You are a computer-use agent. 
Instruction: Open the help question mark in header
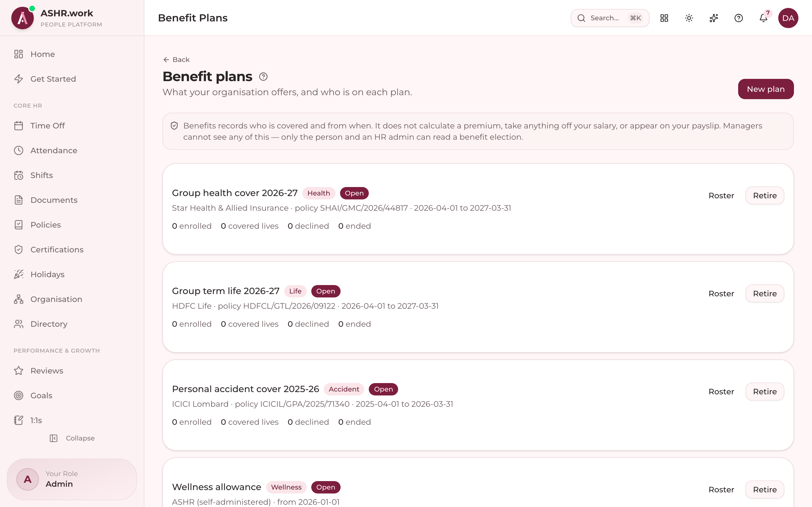(x=738, y=18)
